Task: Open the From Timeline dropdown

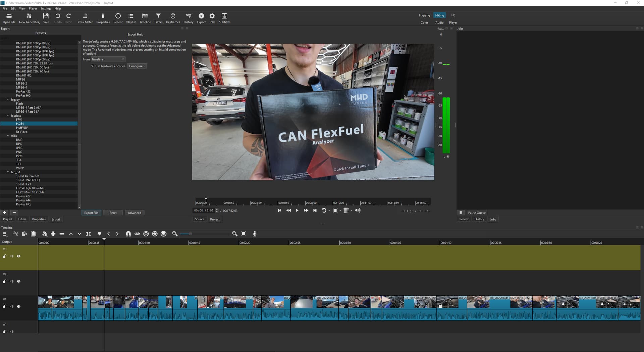Action: (108, 59)
